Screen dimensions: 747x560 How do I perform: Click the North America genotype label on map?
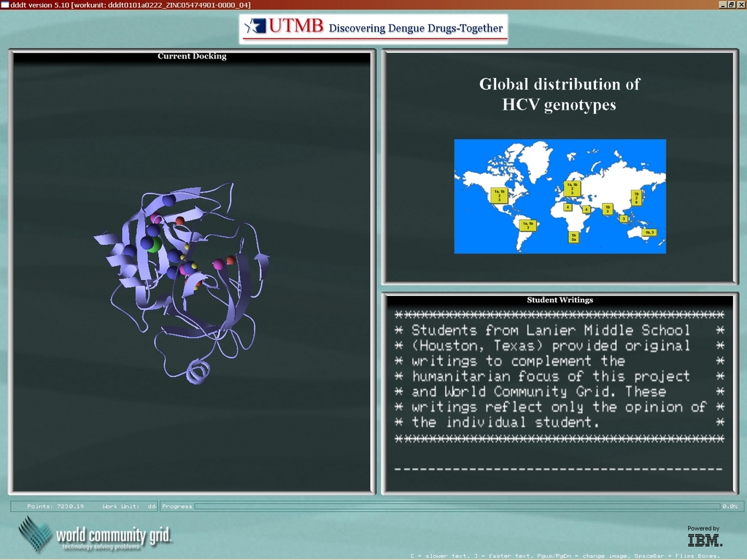[499, 195]
